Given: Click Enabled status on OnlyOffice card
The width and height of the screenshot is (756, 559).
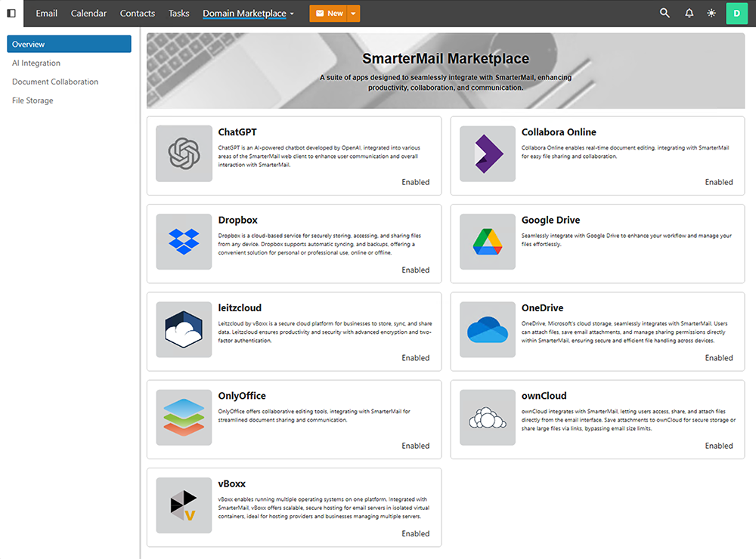Looking at the screenshot, I should (x=416, y=446).
